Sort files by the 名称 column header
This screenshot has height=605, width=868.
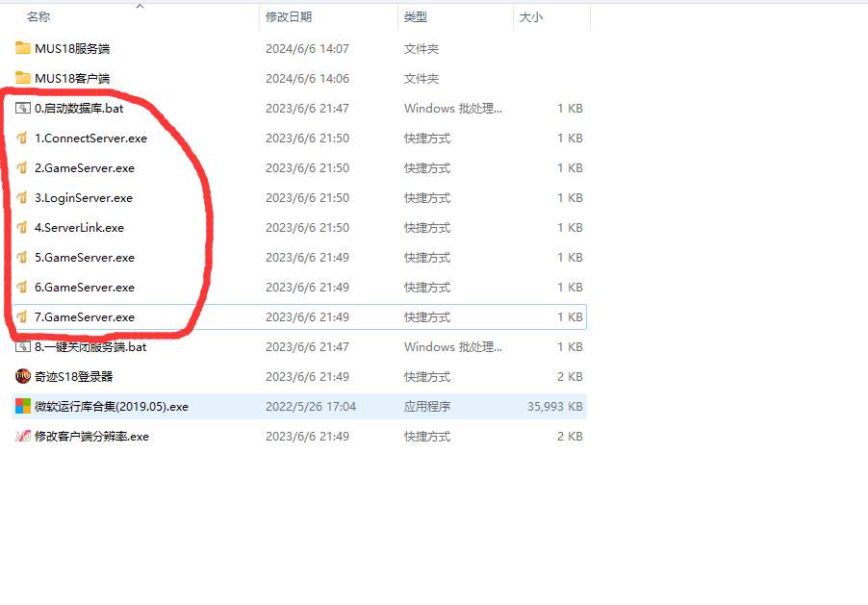(38, 17)
